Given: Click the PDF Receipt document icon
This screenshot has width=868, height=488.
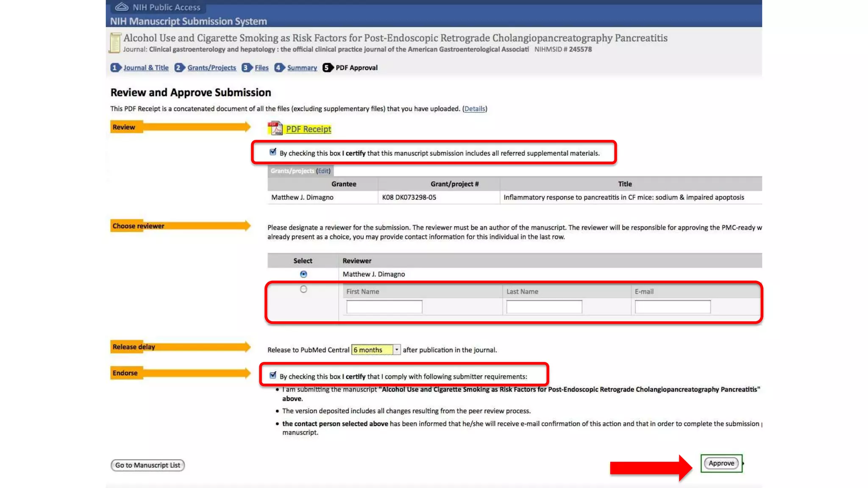Looking at the screenshot, I should [275, 128].
